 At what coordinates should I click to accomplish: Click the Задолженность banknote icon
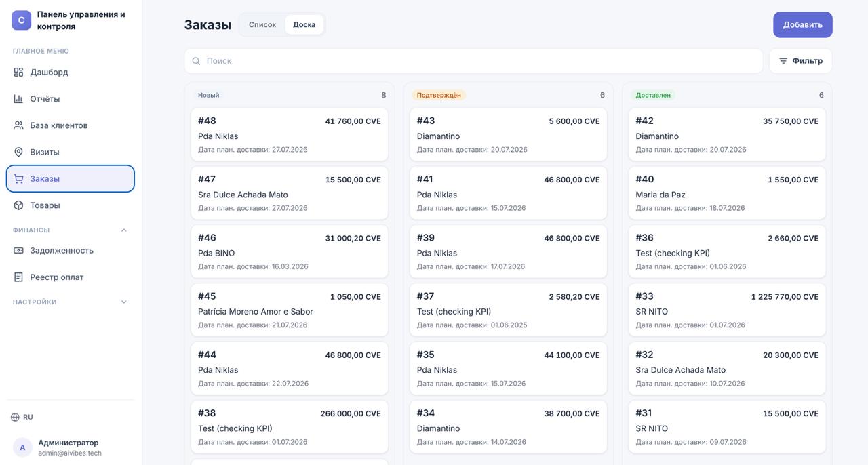click(x=18, y=251)
